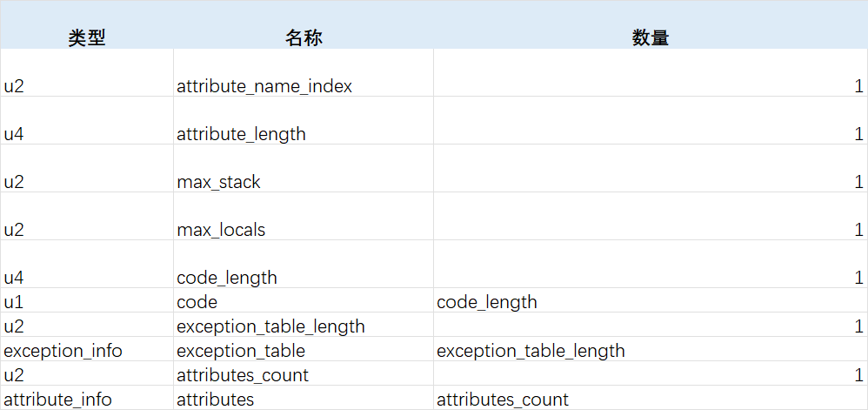Select the attributes_count name cell

(304, 373)
